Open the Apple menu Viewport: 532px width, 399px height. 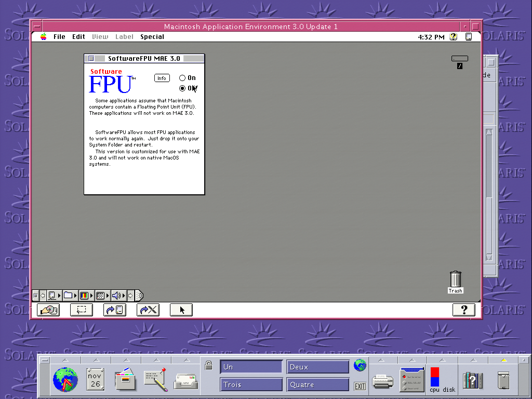pos(44,37)
